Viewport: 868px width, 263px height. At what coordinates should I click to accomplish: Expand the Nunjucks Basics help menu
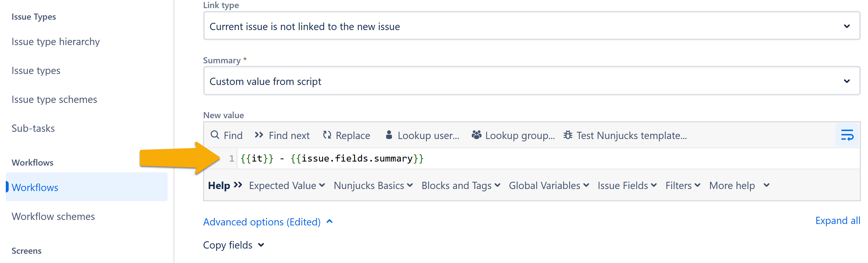tap(373, 185)
